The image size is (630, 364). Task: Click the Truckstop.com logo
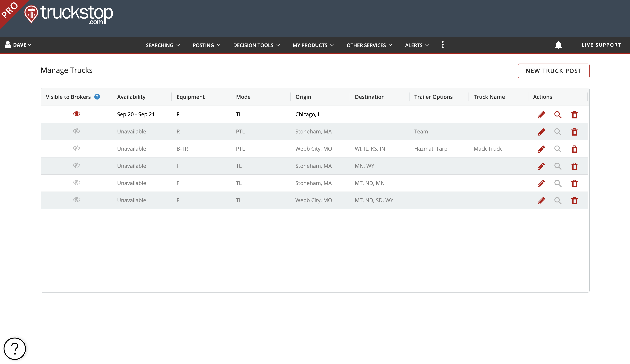pyautogui.click(x=69, y=14)
